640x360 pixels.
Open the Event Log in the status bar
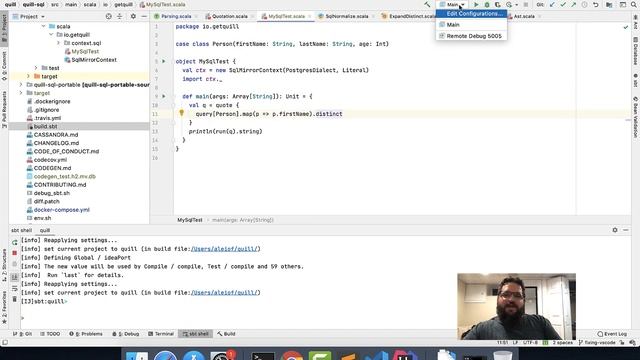click(612, 334)
